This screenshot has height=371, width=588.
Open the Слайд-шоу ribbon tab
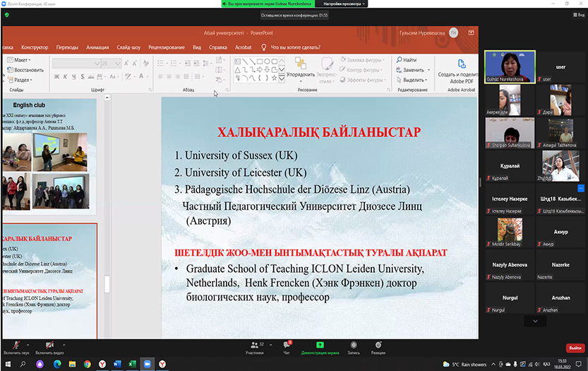[x=128, y=47]
